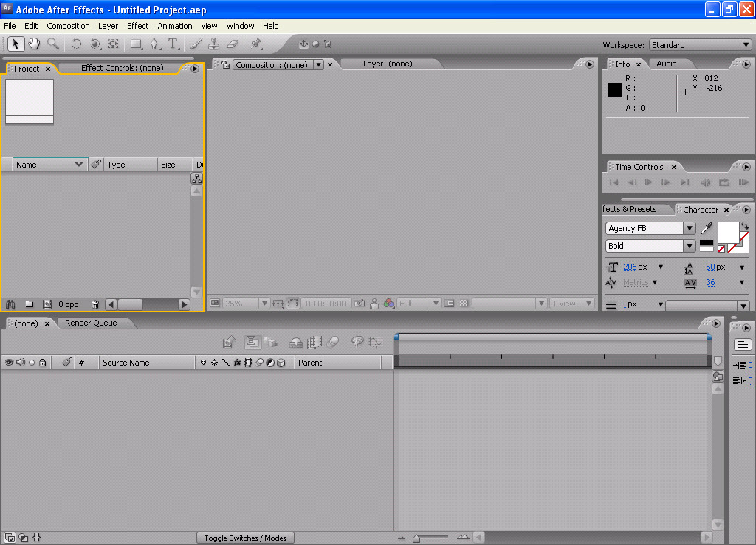Viewport: 756px width, 545px height.
Task: Jump to first frame in Time Controls
Action: pyautogui.click(x=614, y=182)
